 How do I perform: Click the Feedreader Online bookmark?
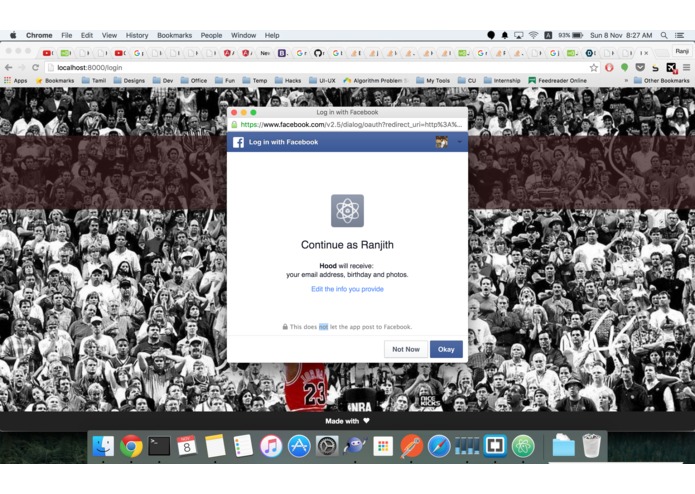(x=558, y=80)
